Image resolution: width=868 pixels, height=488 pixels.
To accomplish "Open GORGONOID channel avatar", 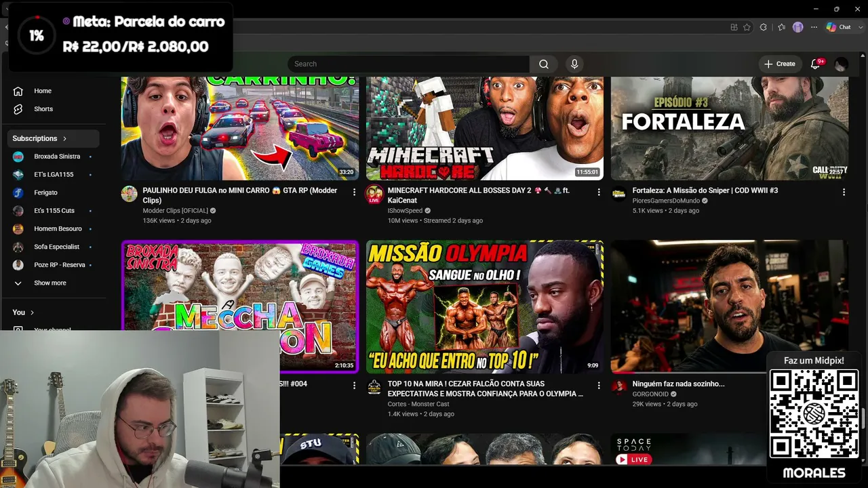I will 619,387.
